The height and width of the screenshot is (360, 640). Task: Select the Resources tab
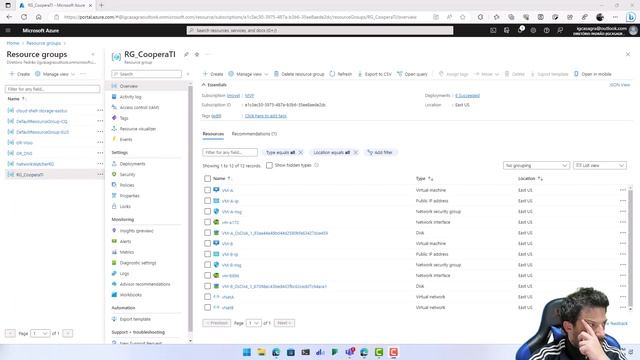[213, 134]
